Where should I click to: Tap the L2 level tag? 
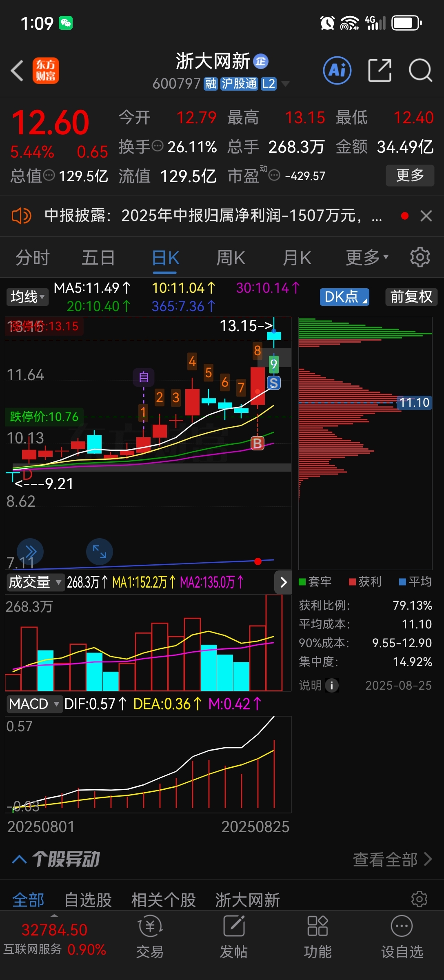(x=269, y=84)
